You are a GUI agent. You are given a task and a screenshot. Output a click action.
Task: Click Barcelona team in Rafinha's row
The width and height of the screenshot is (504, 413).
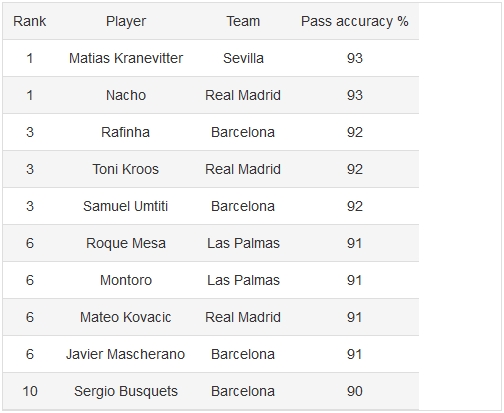point(243,132)
